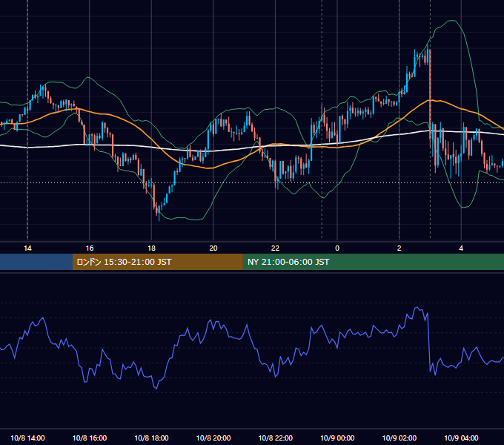Click time axis label 14
Viewport: 504px width, 445px height.
27,248
